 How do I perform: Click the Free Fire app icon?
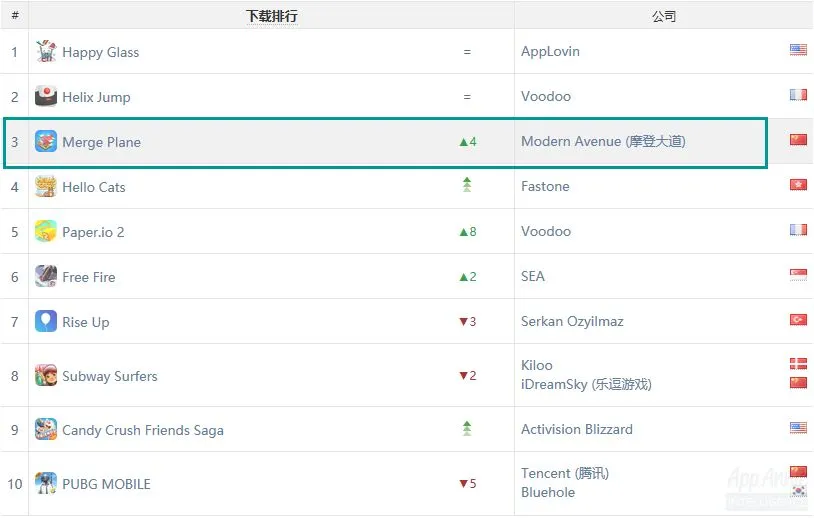coord(46,277)
